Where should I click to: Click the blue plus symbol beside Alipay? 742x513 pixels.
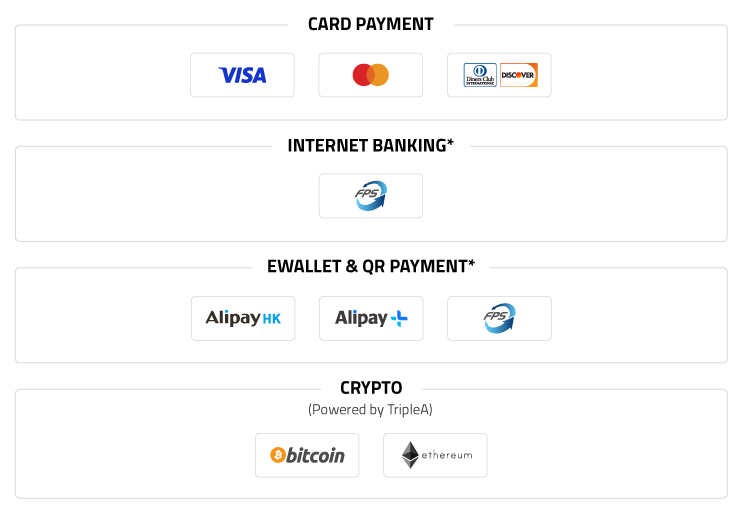click(399, 318)
